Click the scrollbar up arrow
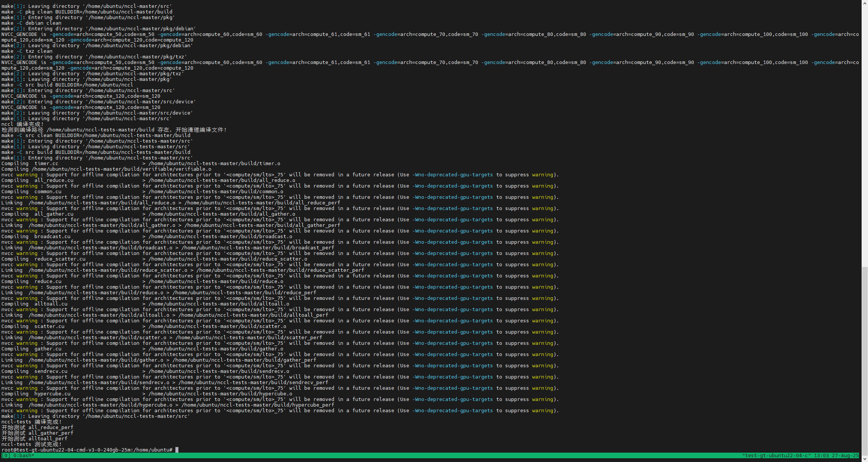Image resolution: width=868 pixels, height=462 pixels. pyautogui.click(x=865, y=3)
